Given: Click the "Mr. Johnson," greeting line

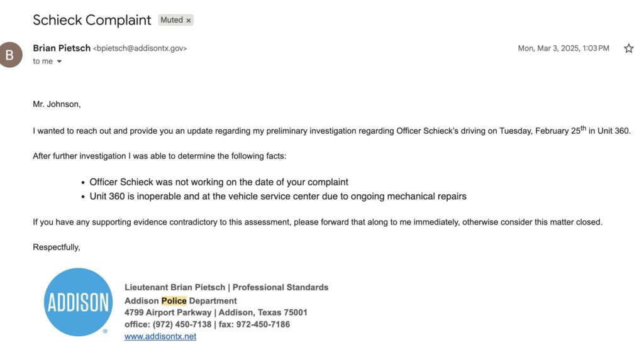Looking at the screenshot, I should 57,104.
